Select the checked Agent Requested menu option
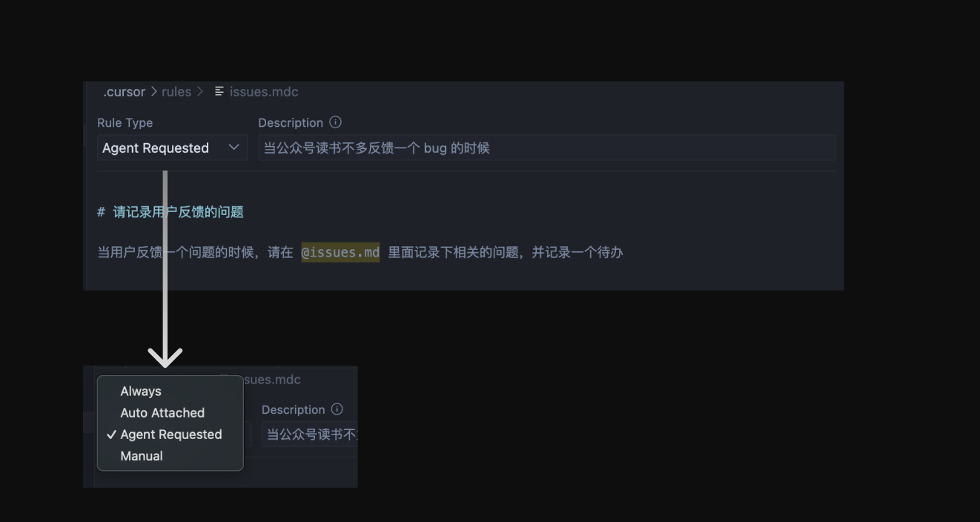This screenshot has width=980, height=522. [x=170, y=434]
